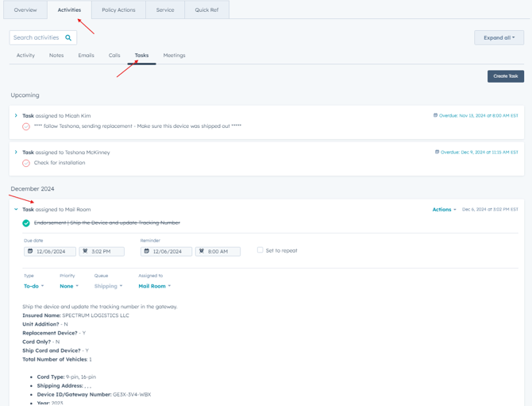Enable the Set to repeat checkbox
532x406 pixels.
pyautogui.click(x=260, y=250)
